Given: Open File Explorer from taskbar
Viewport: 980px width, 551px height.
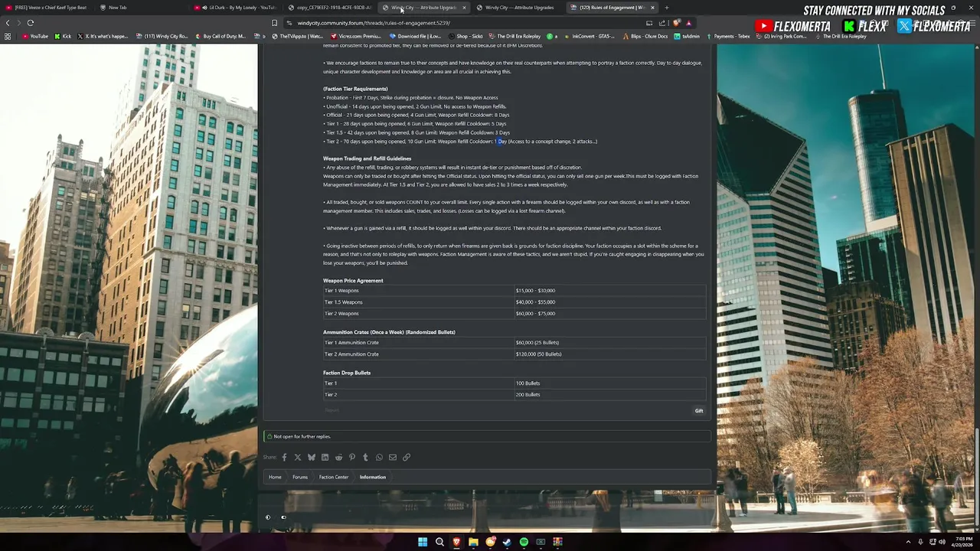Looking at the screenshot, I should click(x=473, y=542).
